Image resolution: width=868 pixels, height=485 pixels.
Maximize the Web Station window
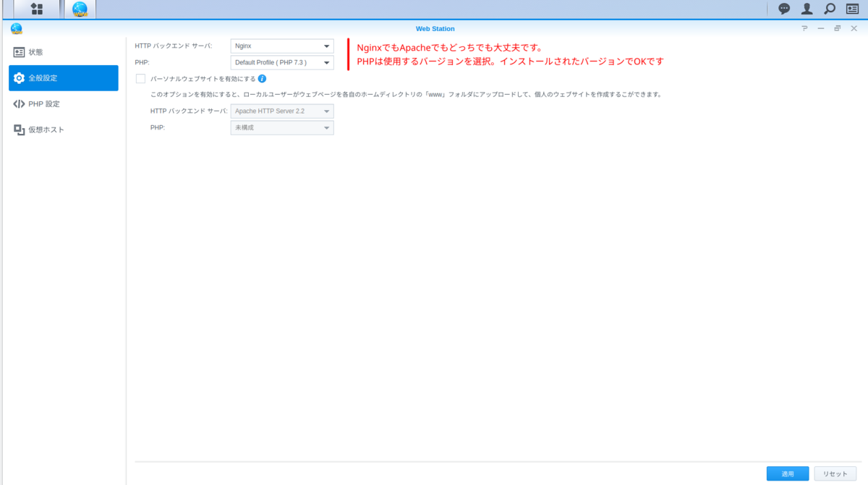(838, 28)
